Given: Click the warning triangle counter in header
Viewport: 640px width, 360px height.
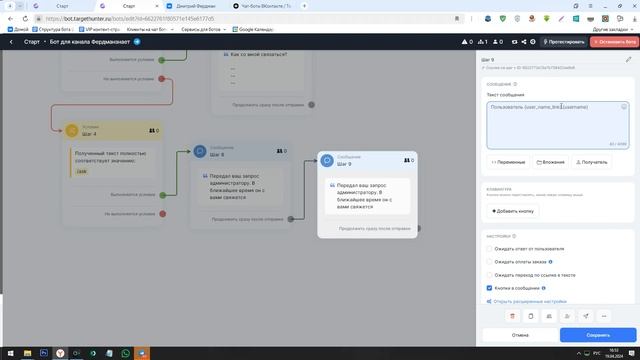Looking at the screenshot, I should click(x=467, y=42).
